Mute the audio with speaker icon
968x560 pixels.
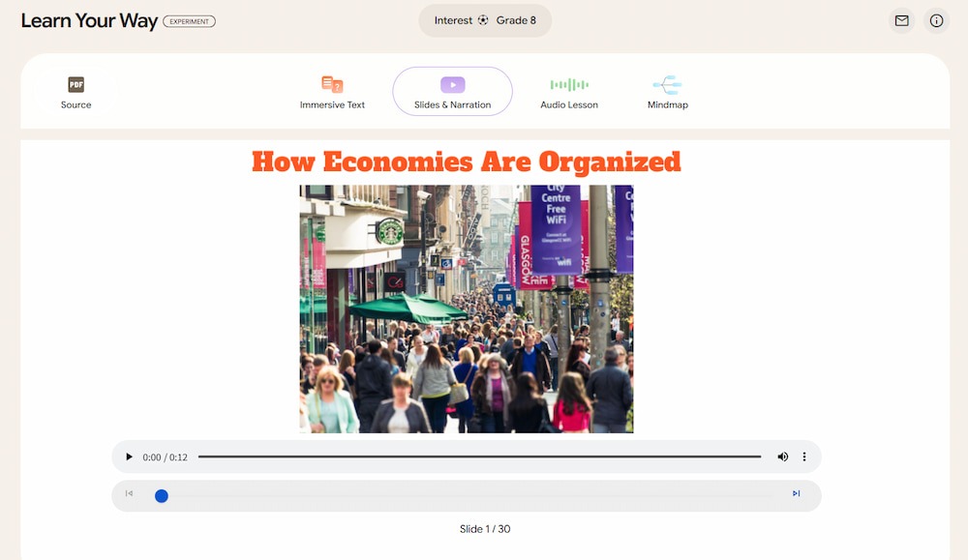tap(783, 457)
